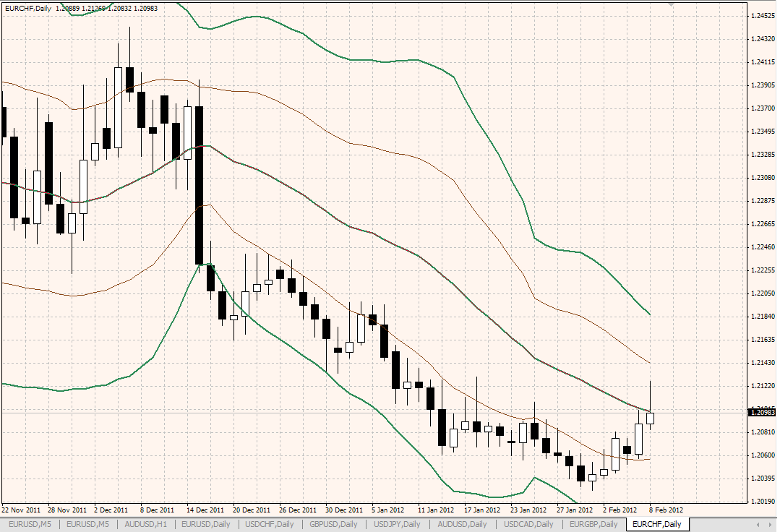Click the 1.21635 price axis label
Screen dimensions: 780x532
point(763,340)
